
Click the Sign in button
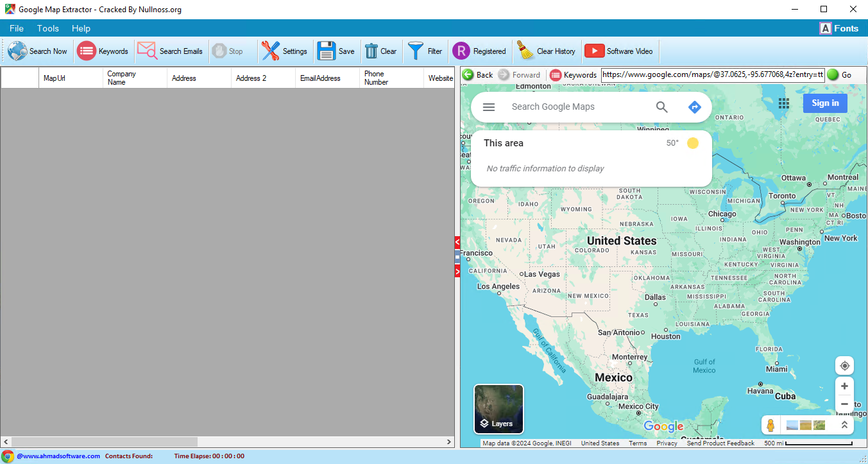tap(825, 103)
